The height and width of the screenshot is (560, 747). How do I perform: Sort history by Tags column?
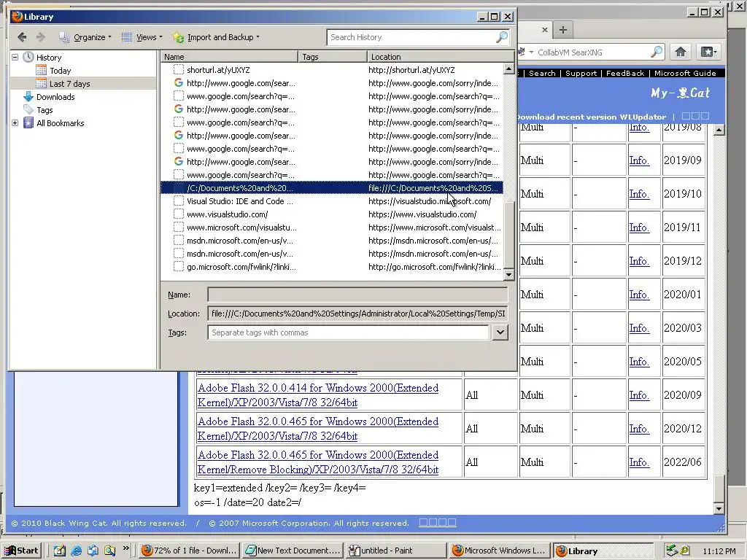click(x=333, y=57)
